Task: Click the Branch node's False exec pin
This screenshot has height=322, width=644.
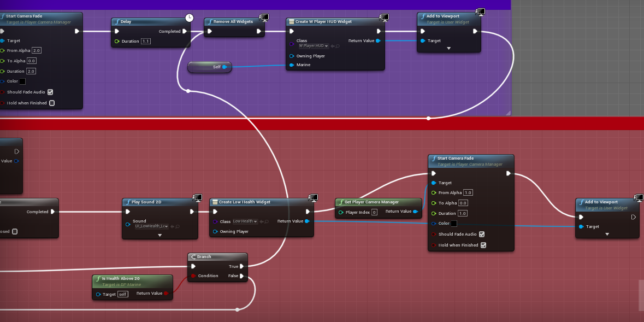Action: pyautogui.click(x=242, y=276)
